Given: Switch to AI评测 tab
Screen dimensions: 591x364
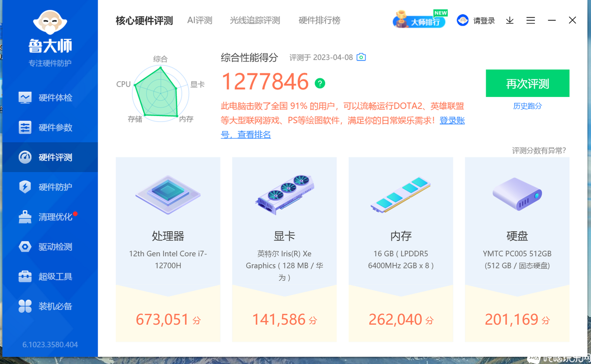Looking at the screenshot, I should (199, 21).
